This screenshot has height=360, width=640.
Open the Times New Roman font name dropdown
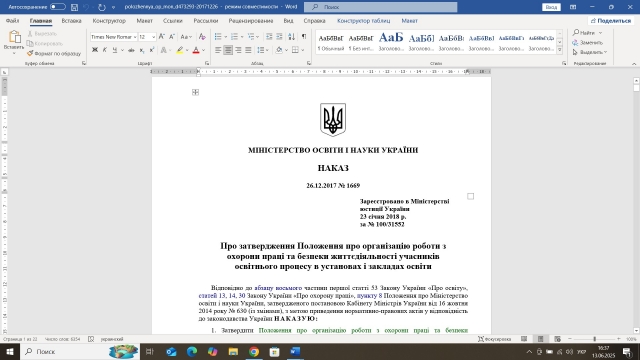(x=135, y=37)
